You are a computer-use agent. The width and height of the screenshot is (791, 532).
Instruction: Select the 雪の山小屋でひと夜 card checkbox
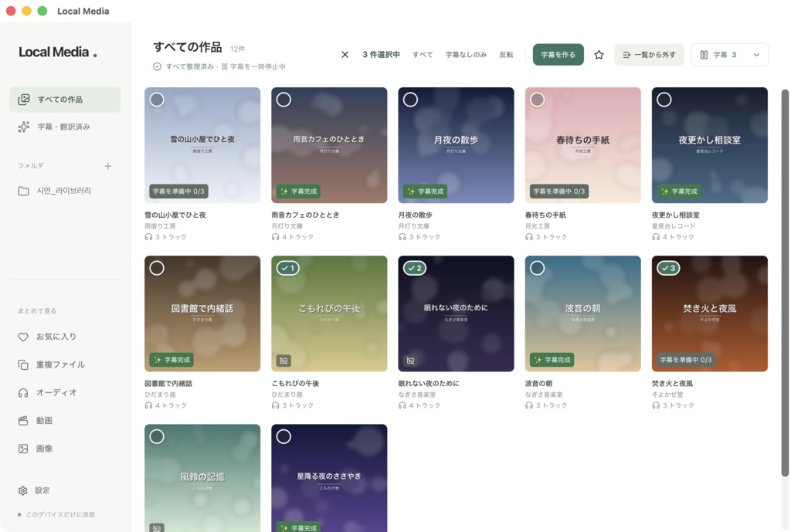(157, 100)
